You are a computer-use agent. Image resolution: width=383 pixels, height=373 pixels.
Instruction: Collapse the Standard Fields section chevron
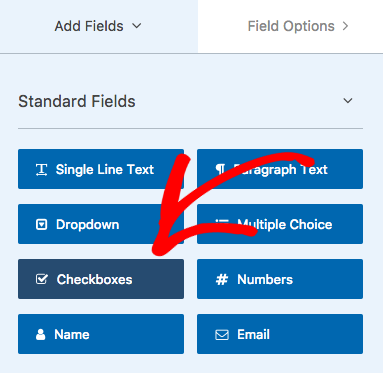[x=348, y=101]
